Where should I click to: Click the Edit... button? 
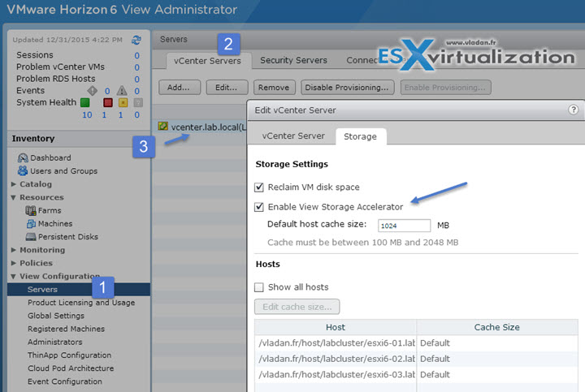227,88
